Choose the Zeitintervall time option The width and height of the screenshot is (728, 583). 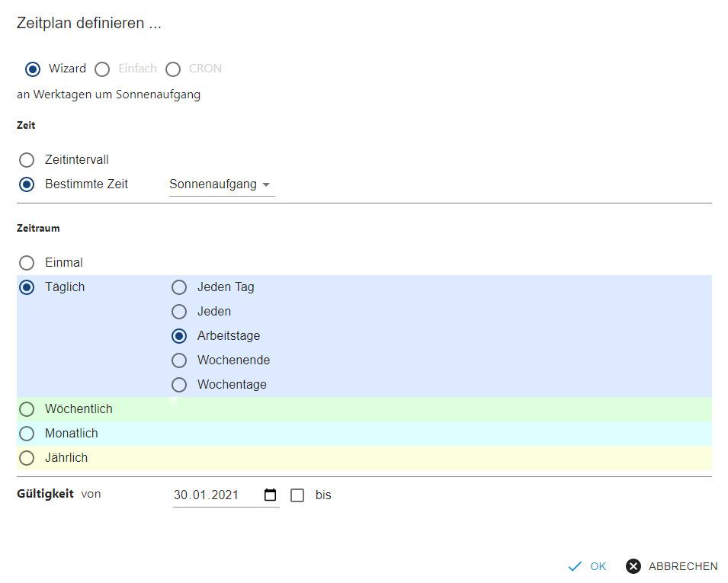point(27,160)
